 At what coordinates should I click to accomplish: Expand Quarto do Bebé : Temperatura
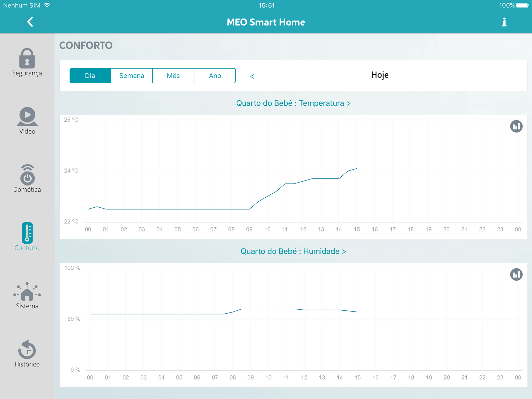click(293, 103)
